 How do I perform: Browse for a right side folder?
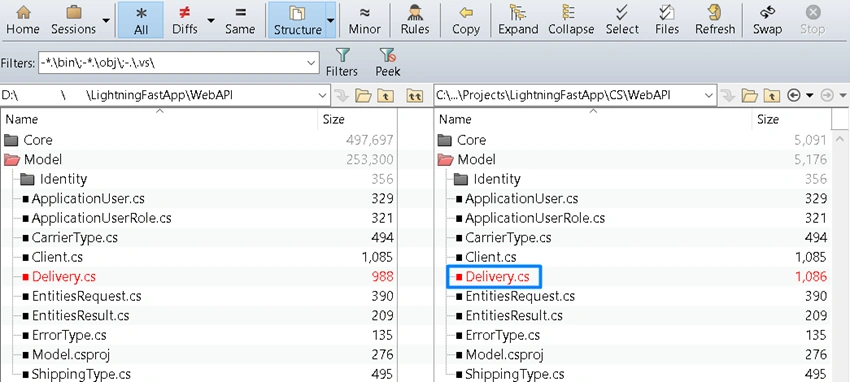click(x=749, y=96)
